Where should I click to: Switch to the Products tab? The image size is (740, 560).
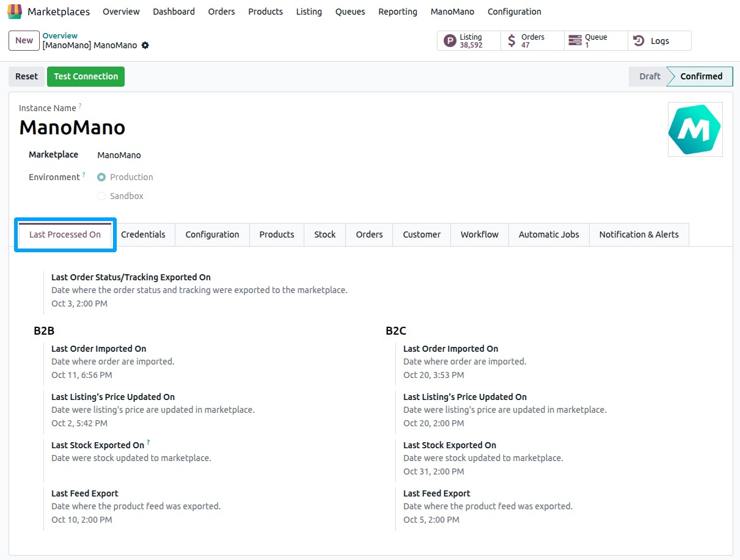click(x=276, y=235)
